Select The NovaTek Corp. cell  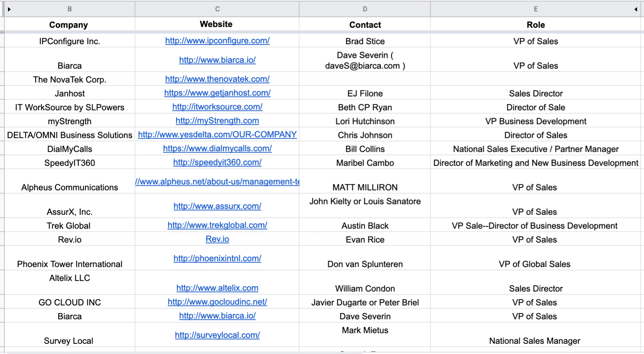point(70,79)
